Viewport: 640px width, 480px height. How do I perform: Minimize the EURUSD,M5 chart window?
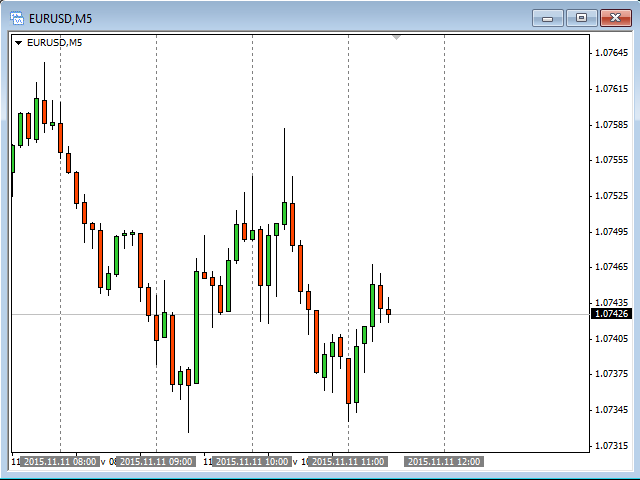[x=547, y=17]
